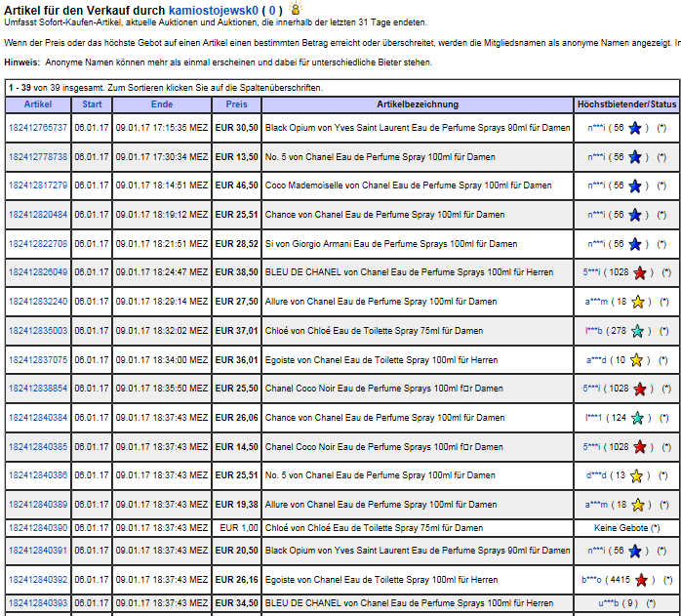This screenshot has height=616, width=681.
Task: Click red star beside bidder b***o
Action: click(x=641, y=580)
